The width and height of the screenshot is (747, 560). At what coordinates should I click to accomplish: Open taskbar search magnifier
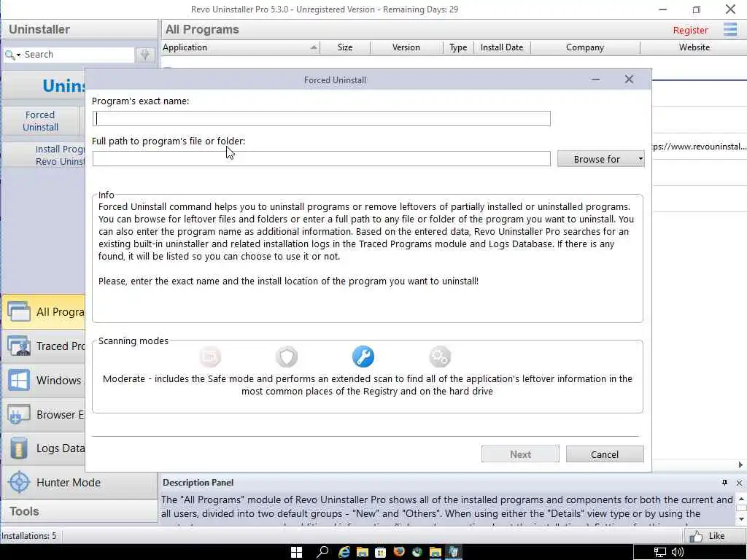coord(322,552)
